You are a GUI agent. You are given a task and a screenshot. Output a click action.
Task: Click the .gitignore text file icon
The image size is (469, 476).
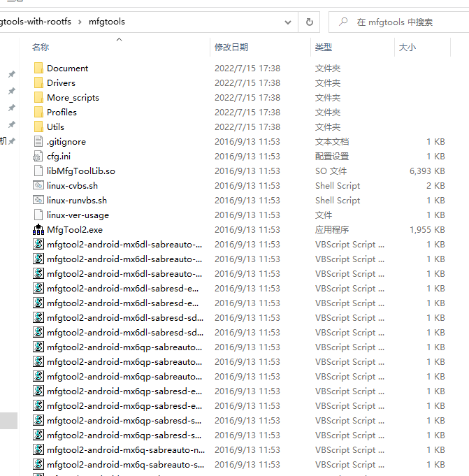[x=38, y=141]
